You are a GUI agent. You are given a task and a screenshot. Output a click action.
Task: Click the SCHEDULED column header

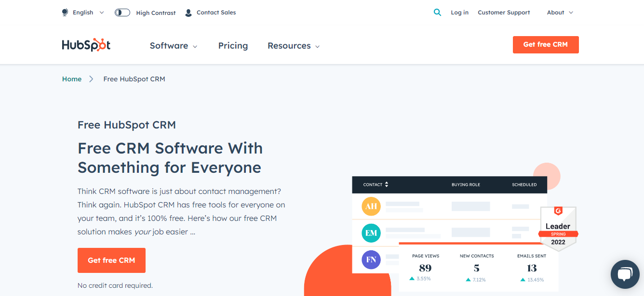524,185
